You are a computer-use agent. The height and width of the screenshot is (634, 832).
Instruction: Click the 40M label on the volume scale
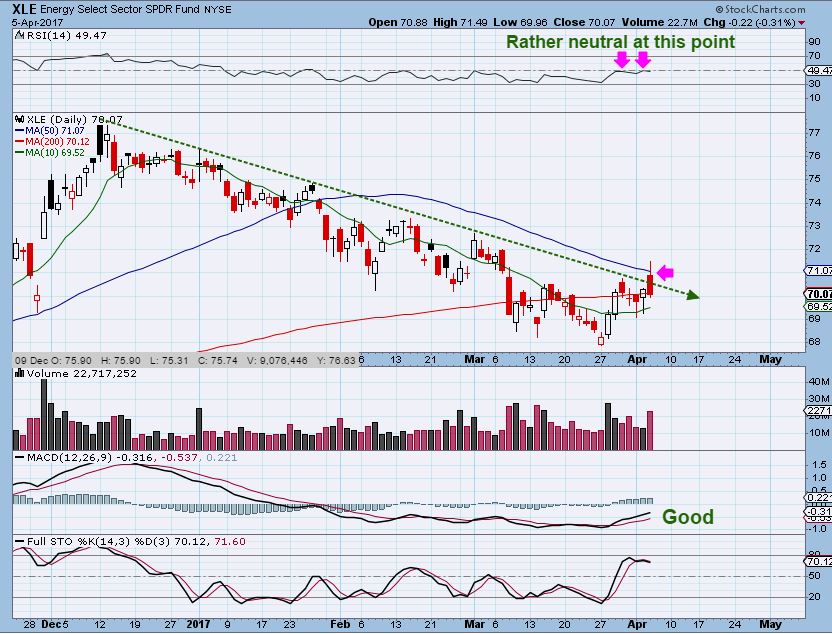click(x=819, y=381)
